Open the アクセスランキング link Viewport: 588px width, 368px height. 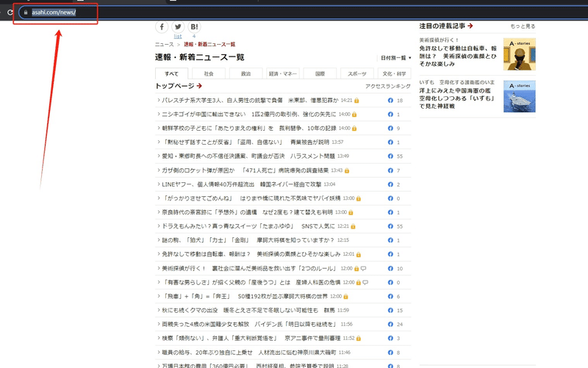(388, 86)
